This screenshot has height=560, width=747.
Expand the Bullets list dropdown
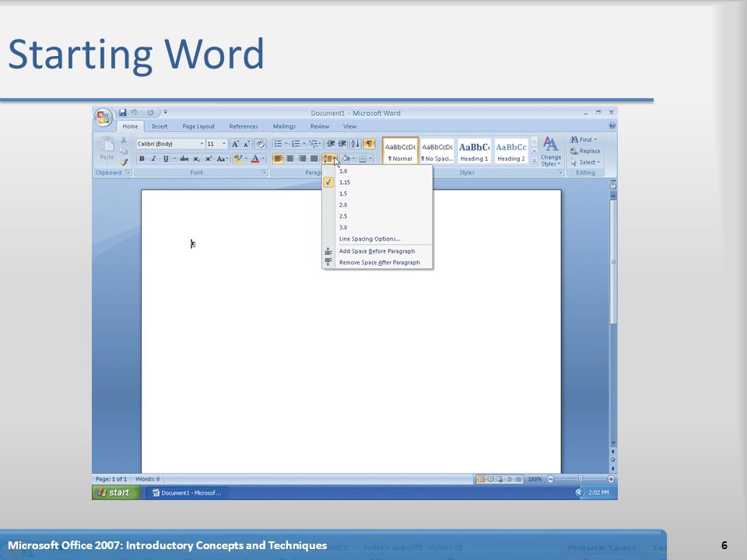[x=286, y=144]
